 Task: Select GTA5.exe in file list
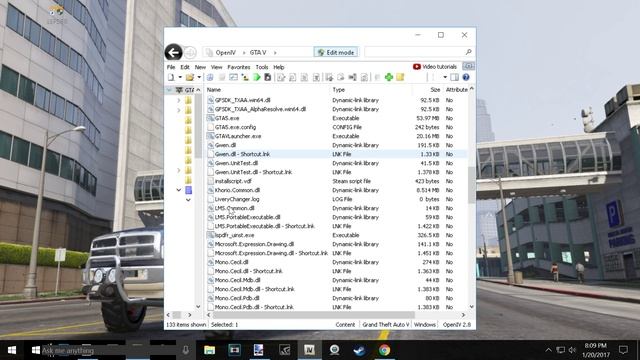227,118
